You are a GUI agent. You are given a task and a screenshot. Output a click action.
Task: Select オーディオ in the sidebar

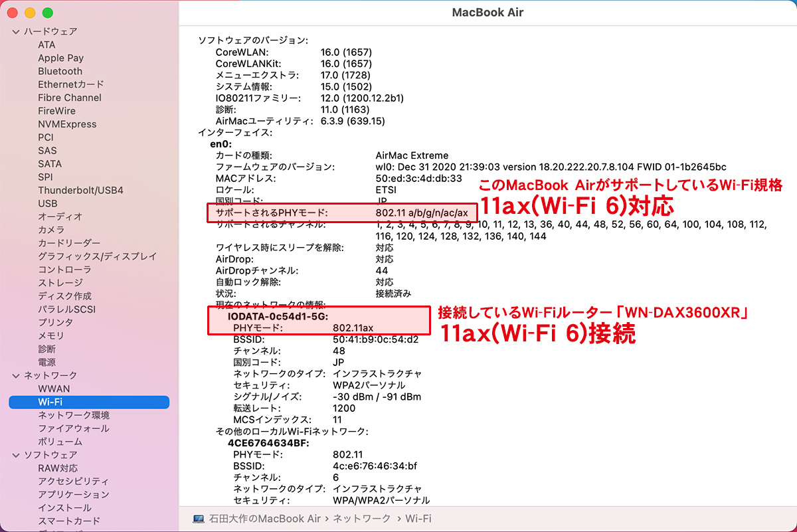tap(60, 217)
